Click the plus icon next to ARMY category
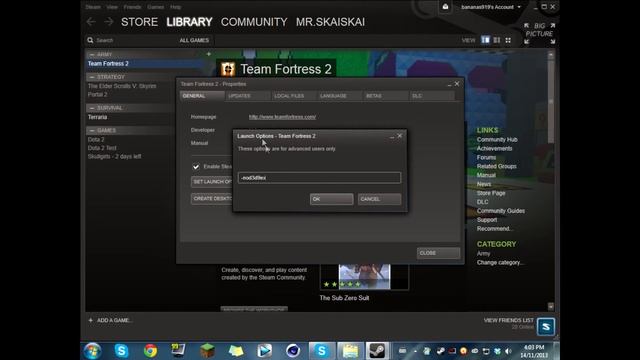 [209, 54]
